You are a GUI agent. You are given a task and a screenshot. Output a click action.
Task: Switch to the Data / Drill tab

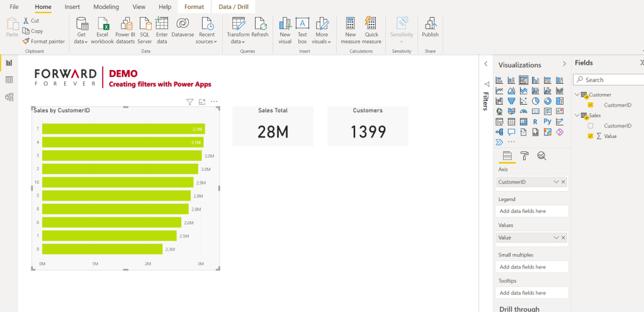click(x=233, y=6)
